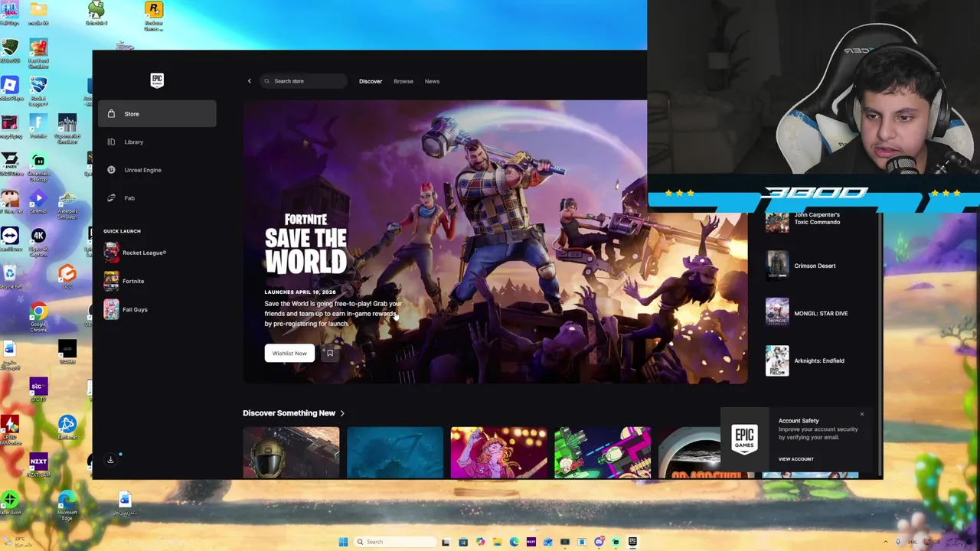The image size is (980, 551).
Task: Open the Discover Something New section link
Action: tap(289, 413)
